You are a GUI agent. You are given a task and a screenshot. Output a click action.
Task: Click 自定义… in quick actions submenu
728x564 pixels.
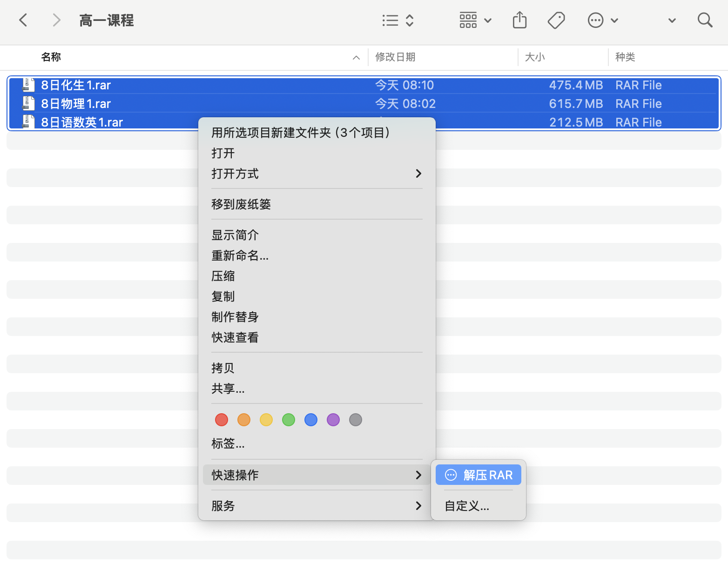467,506
